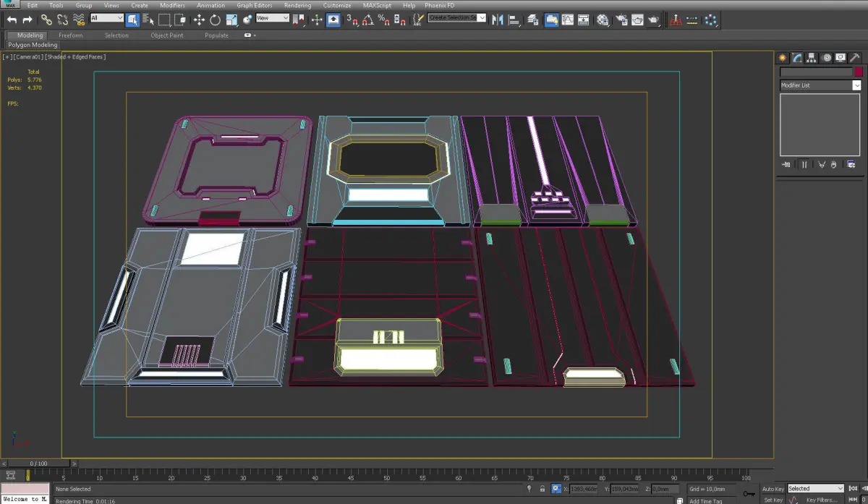Toggle Angle Snap

367,20
